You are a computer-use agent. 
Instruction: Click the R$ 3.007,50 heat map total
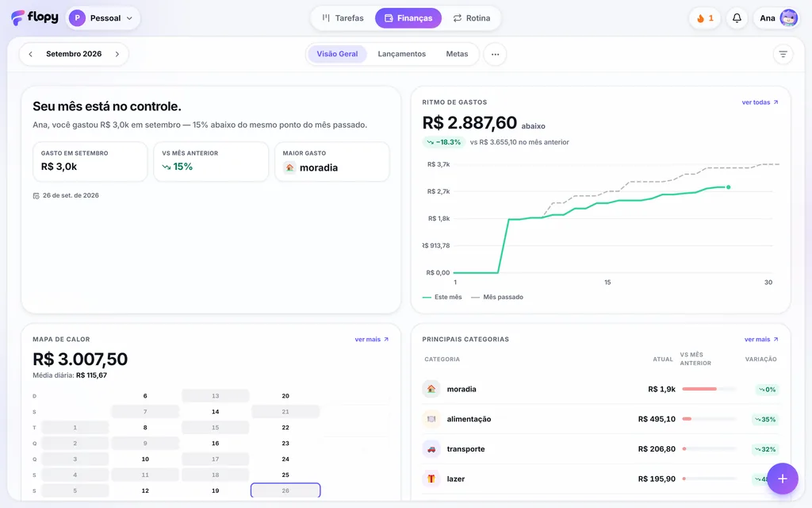(x=80, y=360)
